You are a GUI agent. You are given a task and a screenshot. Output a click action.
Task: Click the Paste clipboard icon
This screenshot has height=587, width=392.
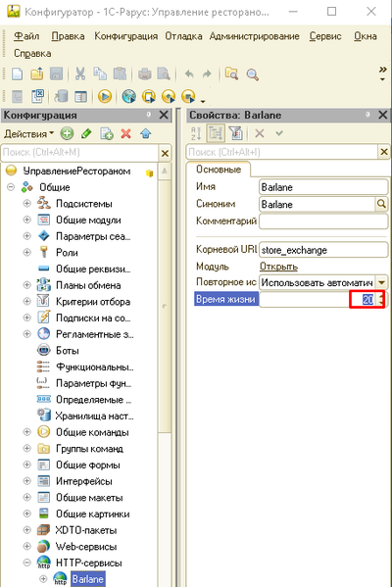120,74
